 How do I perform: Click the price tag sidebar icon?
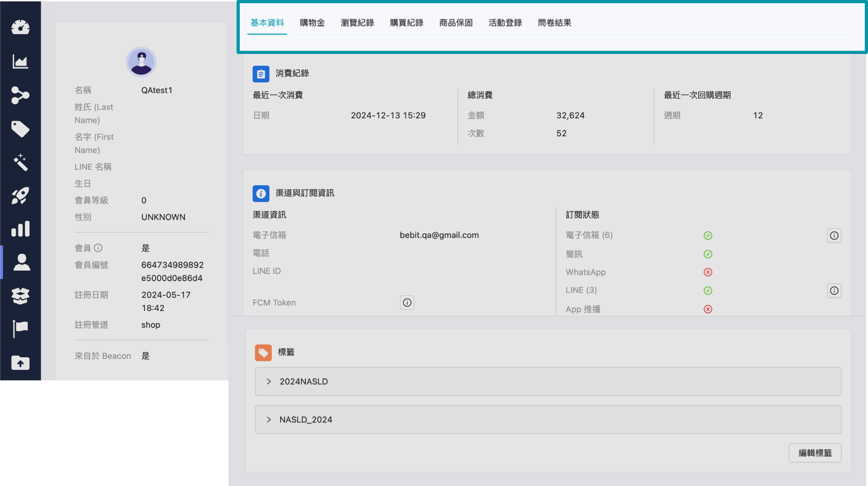(20, 129)
